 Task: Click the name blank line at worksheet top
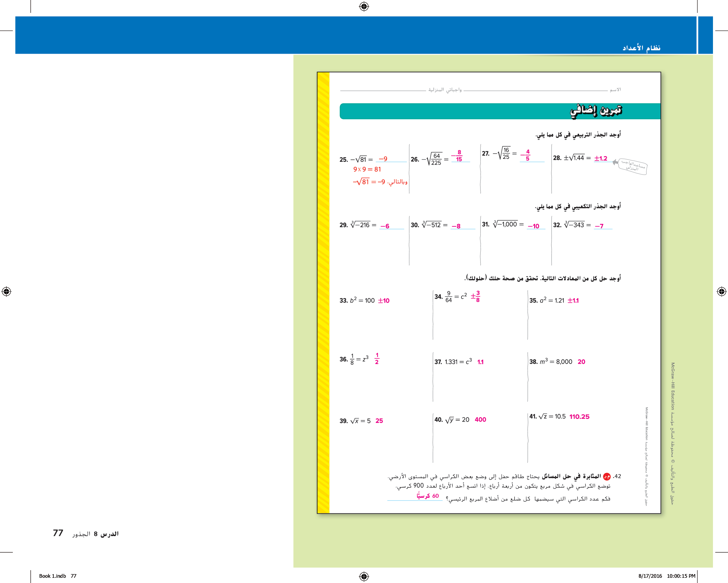tap(535, 90)
